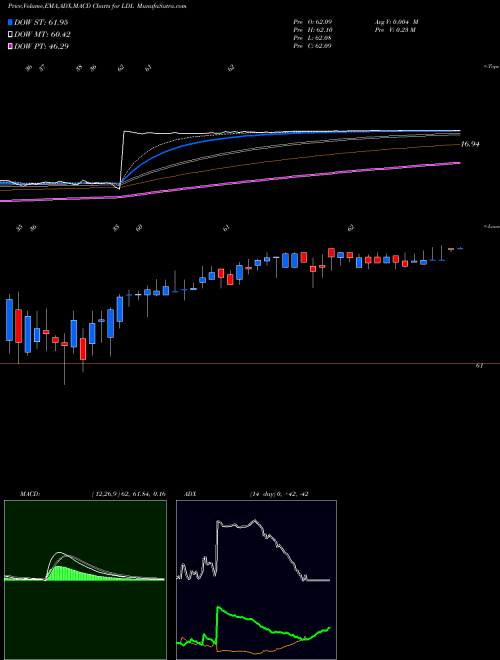Click the last blue candlestick on the price chart

coord(460,249)
